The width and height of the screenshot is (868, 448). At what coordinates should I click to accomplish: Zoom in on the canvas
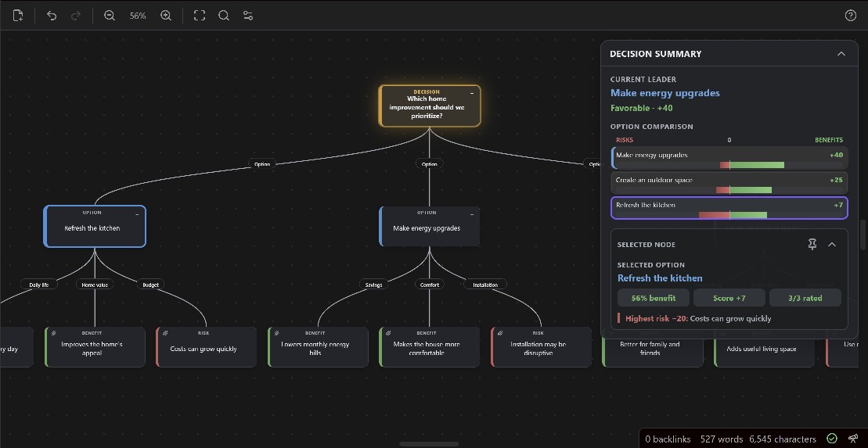pos(166,16)
